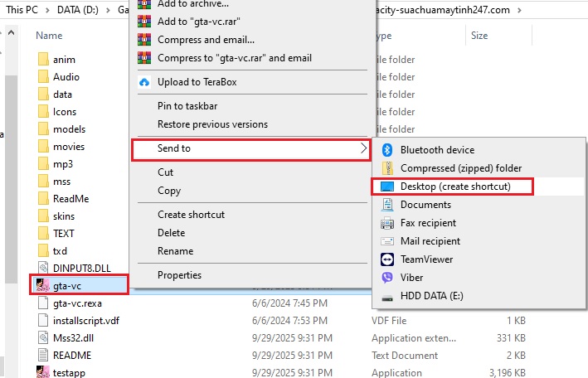The width and height of the screenshot is (588, 378).
Task: Sort files by Name column header
Action: pyautogui.click(x=49, y=36)
